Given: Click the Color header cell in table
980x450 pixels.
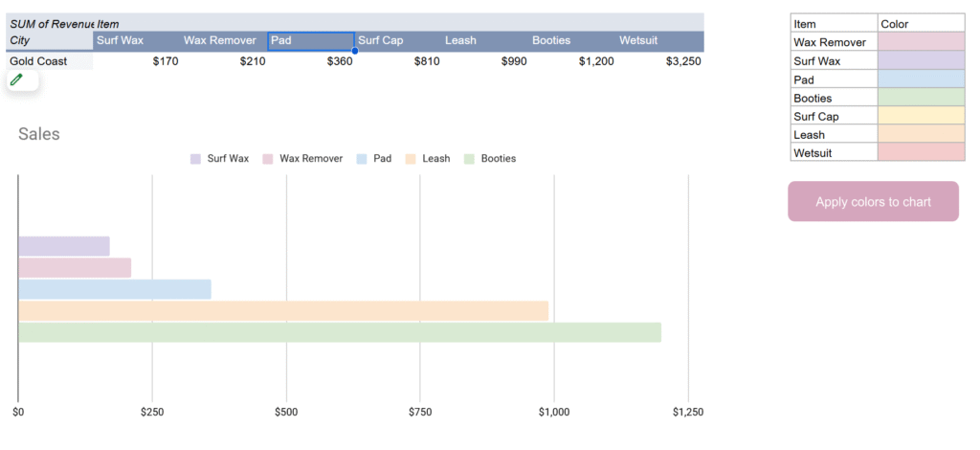Looking at the screenshot, I should coord(921,24).
